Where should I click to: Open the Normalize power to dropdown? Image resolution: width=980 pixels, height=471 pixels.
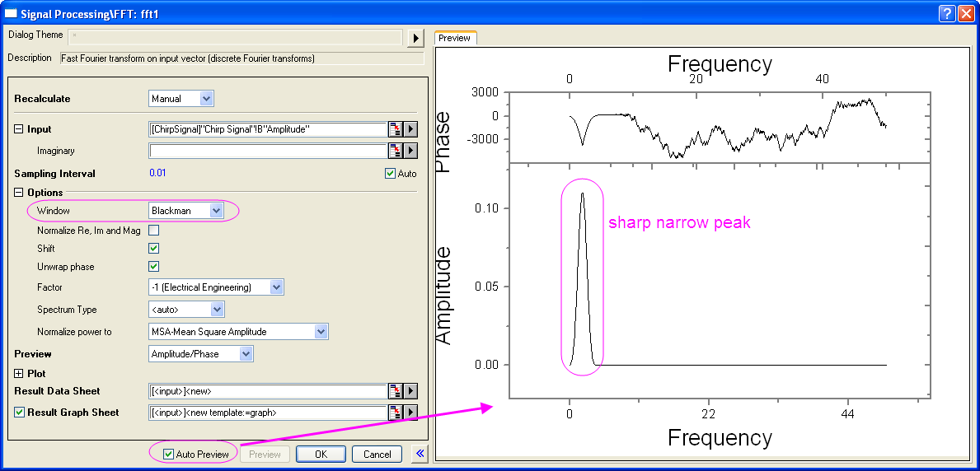click(239, 332)
